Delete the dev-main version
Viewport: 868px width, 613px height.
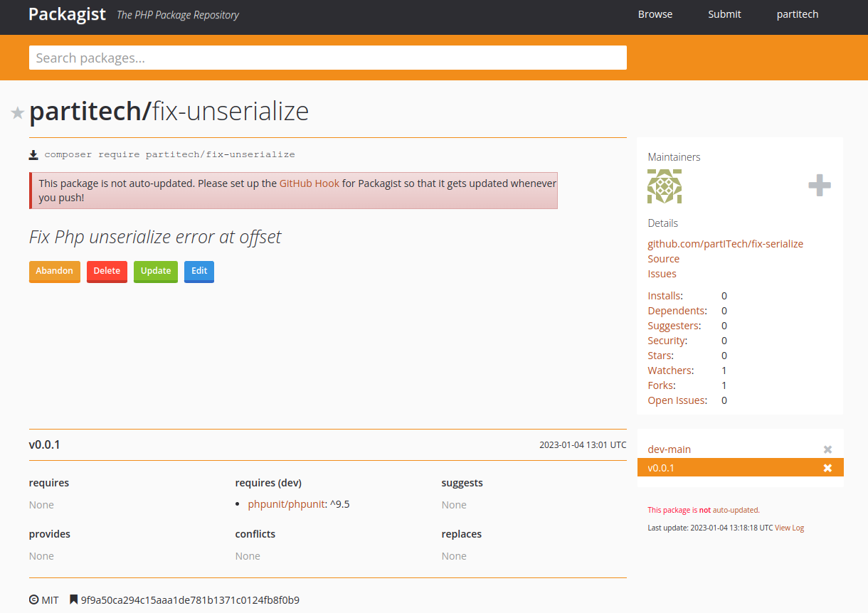pyautogui.click(x=827, y=449)
